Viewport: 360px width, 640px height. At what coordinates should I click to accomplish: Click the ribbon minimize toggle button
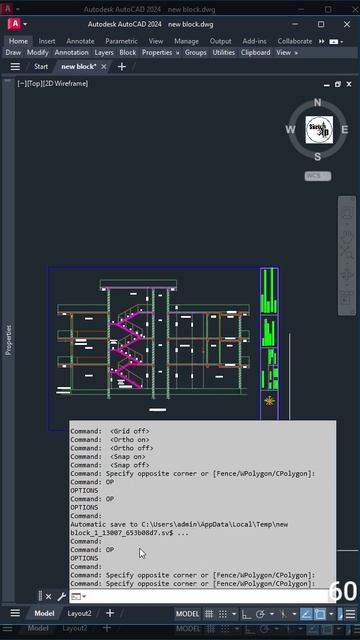[333, 42]
